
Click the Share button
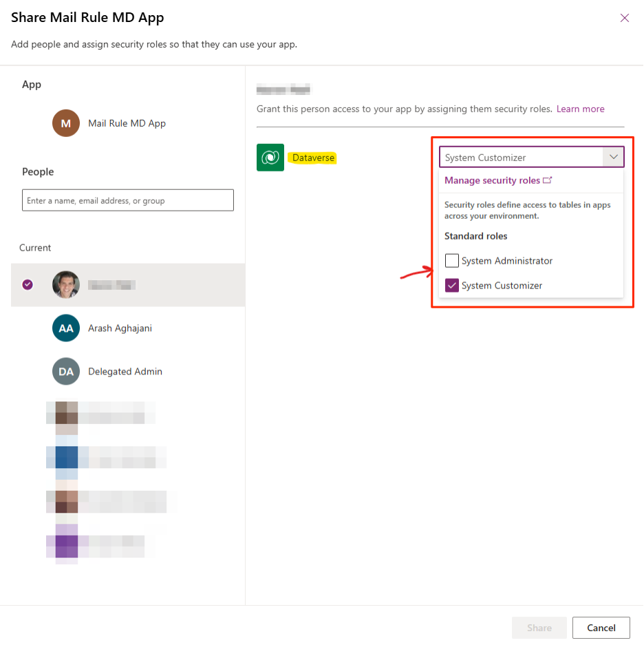[539, 628]
